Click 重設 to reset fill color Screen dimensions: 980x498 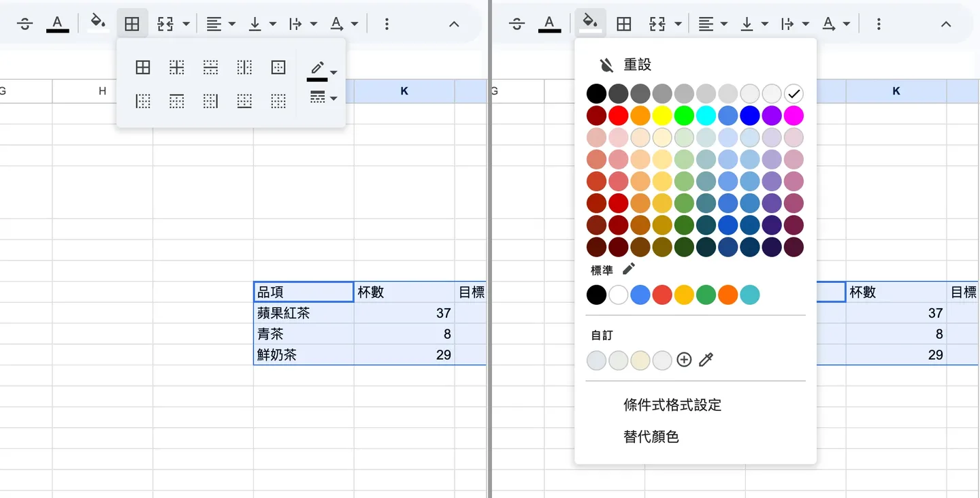637,65
